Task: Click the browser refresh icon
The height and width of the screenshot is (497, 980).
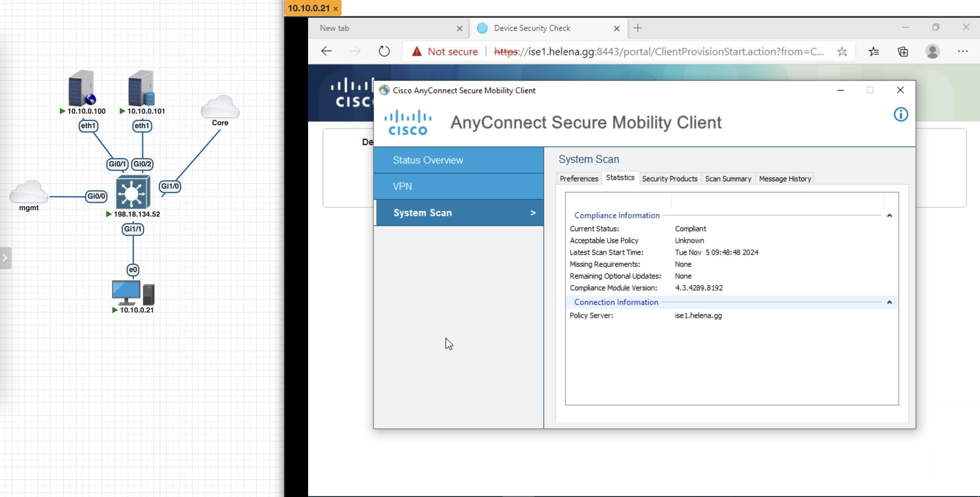Action: coord(384,51)
